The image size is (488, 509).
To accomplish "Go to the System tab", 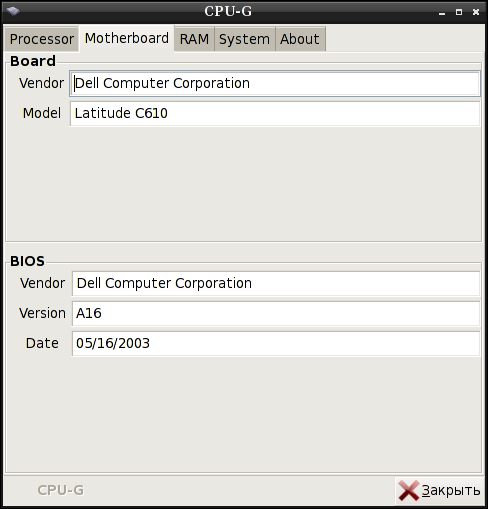I will [244, 39].
